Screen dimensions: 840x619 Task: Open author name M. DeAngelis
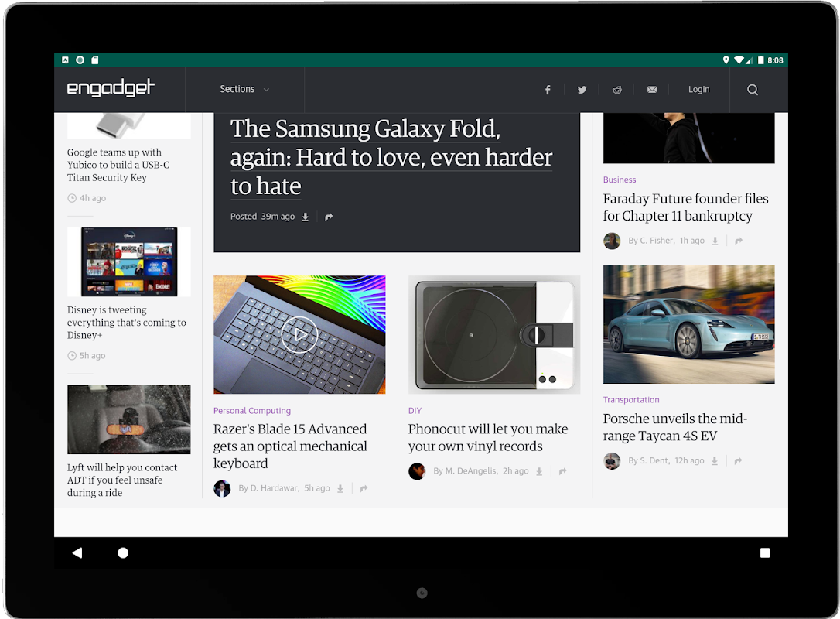(471, 471)
